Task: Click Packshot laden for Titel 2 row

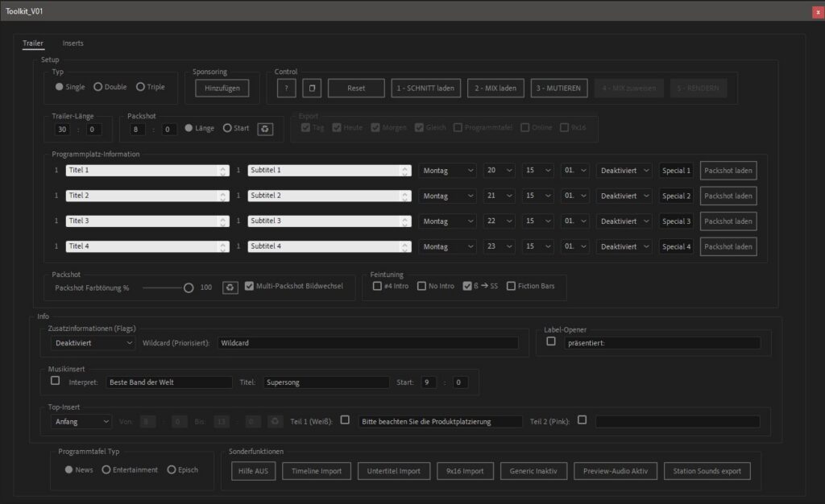Action: click(728, 196)
